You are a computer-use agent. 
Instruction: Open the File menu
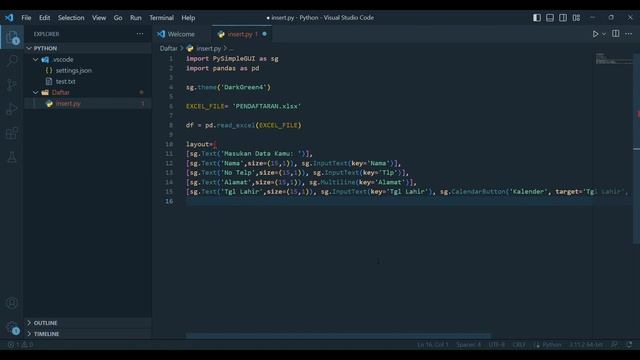tap(26, 18)
